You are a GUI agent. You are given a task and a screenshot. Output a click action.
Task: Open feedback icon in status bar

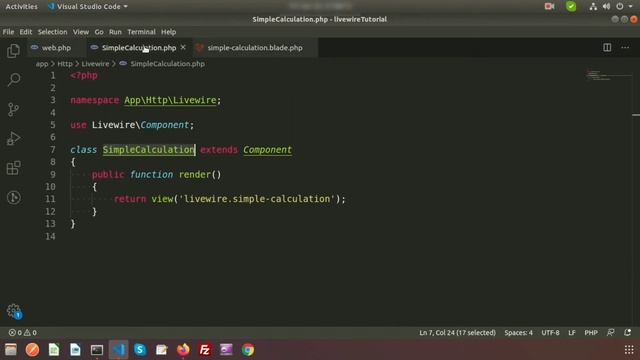[x=611, y=333]
